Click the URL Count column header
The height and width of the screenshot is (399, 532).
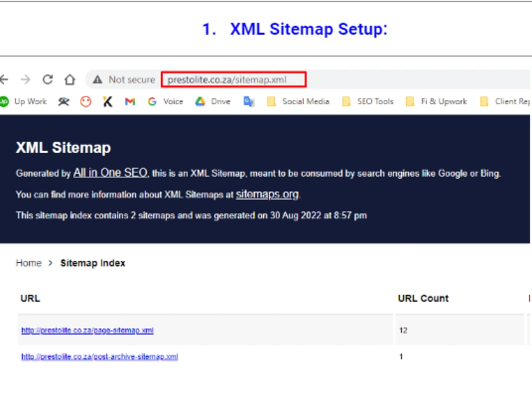pyautogui.click(x=423, y=298)
